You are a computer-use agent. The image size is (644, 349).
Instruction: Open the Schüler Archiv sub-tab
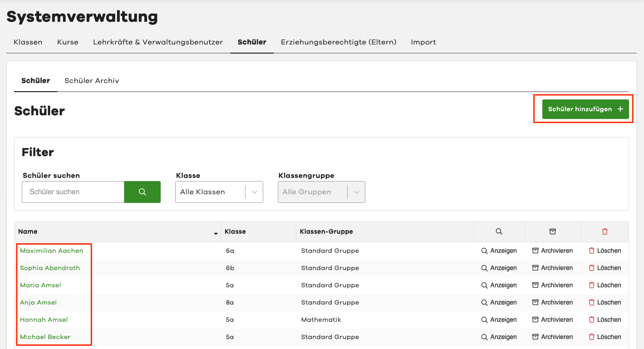click(92, 81)
